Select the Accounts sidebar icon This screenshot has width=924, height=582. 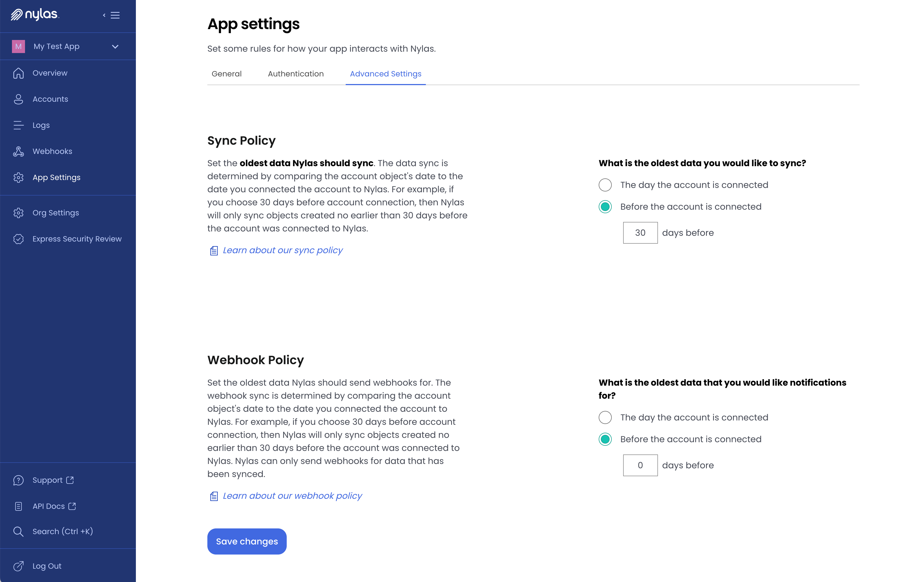pos(18,99)
